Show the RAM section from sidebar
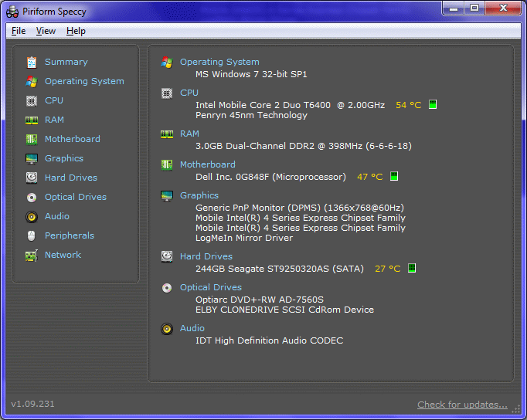The width and height of the screenshot is (527, 420). click(54, 120)
